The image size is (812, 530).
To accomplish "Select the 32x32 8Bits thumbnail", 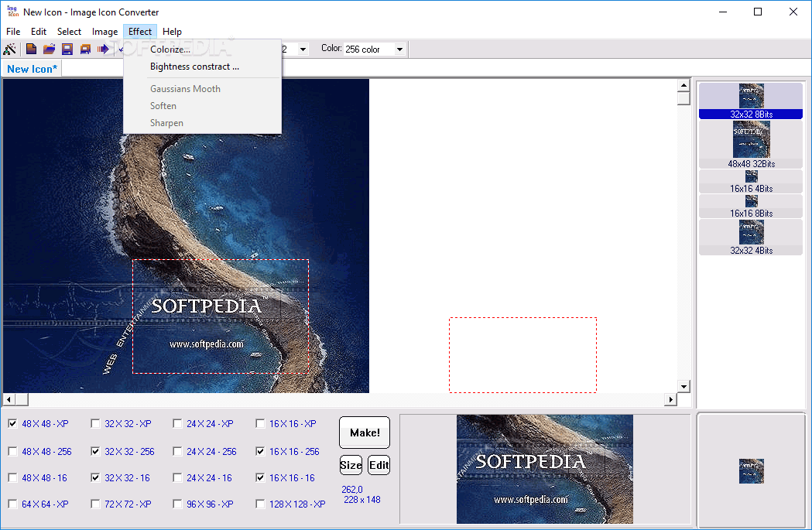I will click(x=751, y=101).
